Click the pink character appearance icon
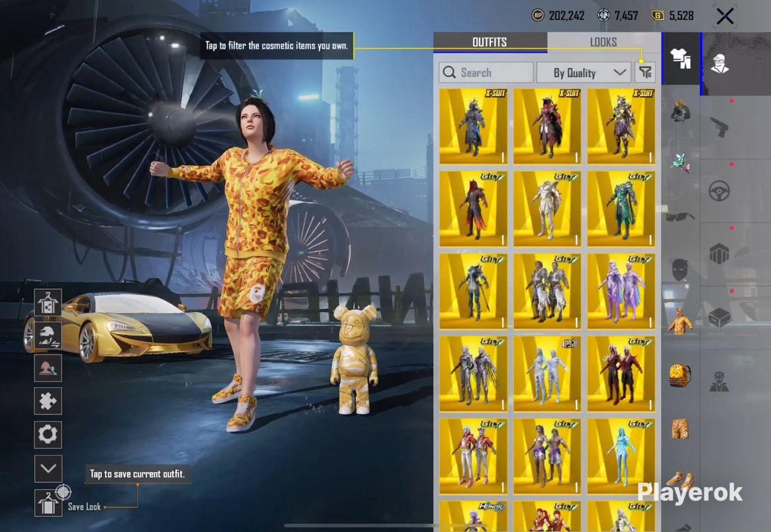Image resolution: width=771 pixels, height=532 pixels. 47,369
